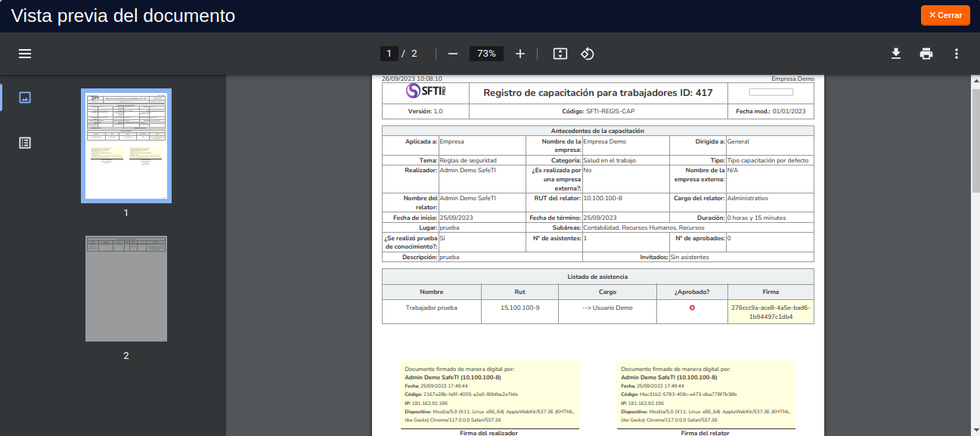Print the document
Viewport: 980px width, 436px height.
click(x=926, y=54)
